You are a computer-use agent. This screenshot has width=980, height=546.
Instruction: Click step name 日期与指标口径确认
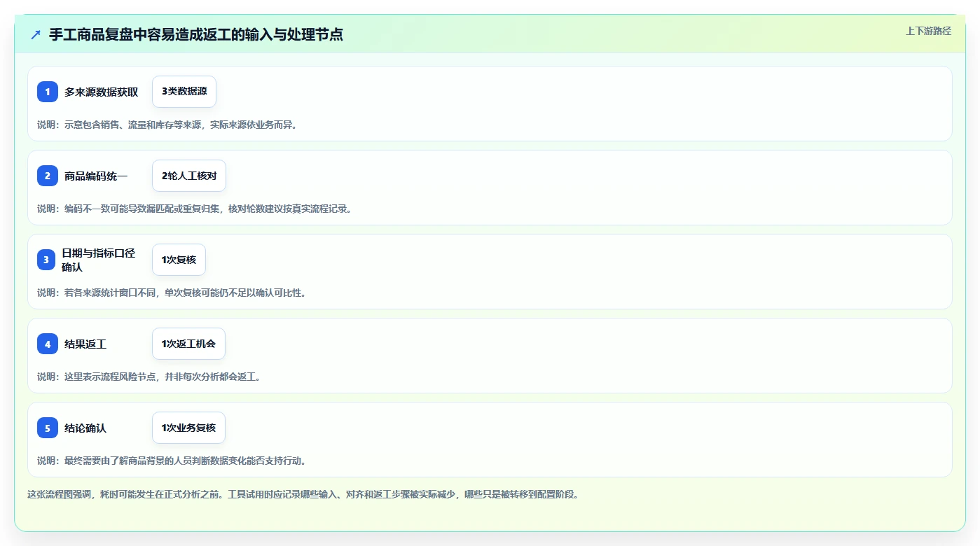click(98, 260)
